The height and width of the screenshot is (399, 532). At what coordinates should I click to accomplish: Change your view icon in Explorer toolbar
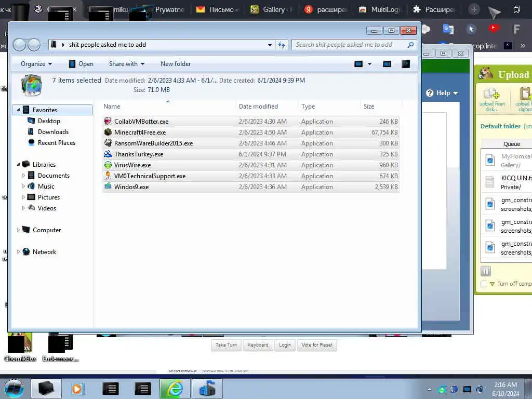pyautogui.click(x=358, y=64)
